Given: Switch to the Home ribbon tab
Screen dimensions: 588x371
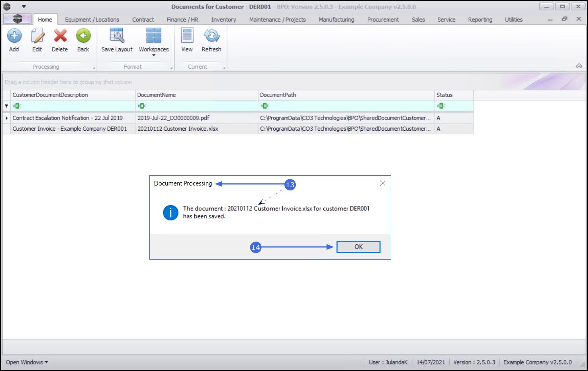Looking at the screenshot, I should 45,19.
